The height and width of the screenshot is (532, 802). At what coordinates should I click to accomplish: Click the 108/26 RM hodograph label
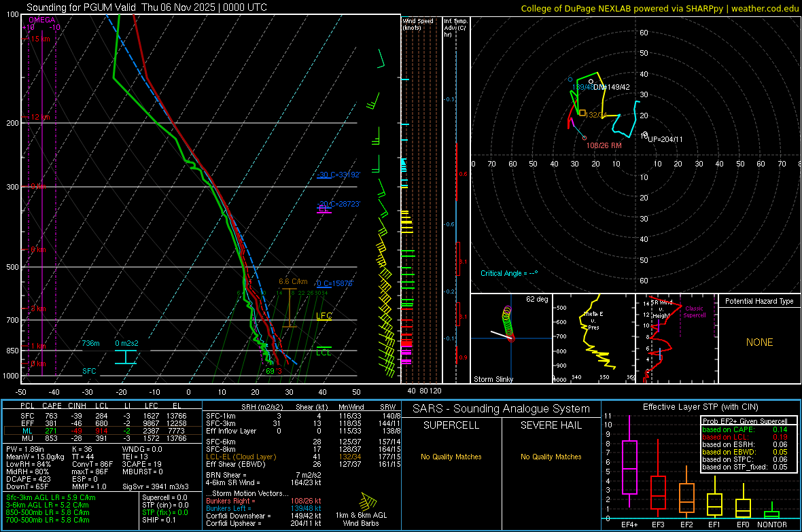click(604, 146)
